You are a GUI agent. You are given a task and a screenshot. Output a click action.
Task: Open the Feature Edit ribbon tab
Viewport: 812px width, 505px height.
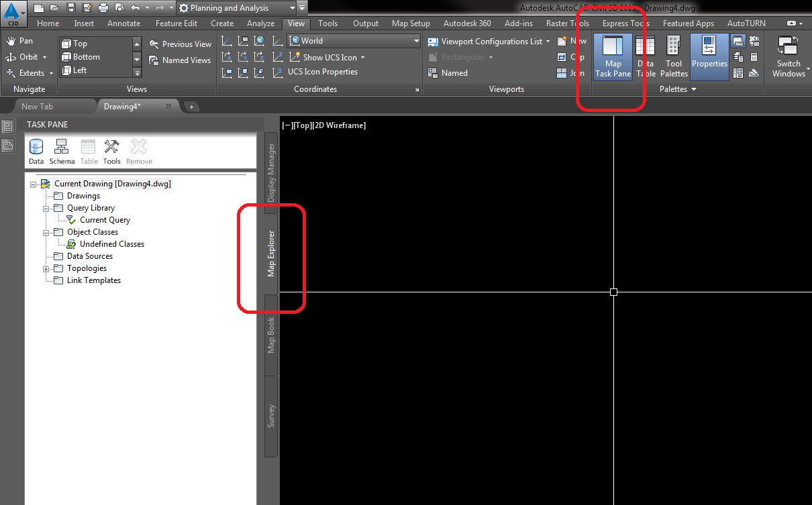tap(176, 23)
